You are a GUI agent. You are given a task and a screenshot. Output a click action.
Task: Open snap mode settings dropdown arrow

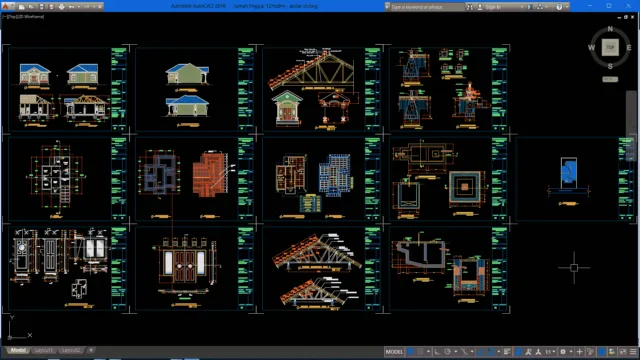428,351
